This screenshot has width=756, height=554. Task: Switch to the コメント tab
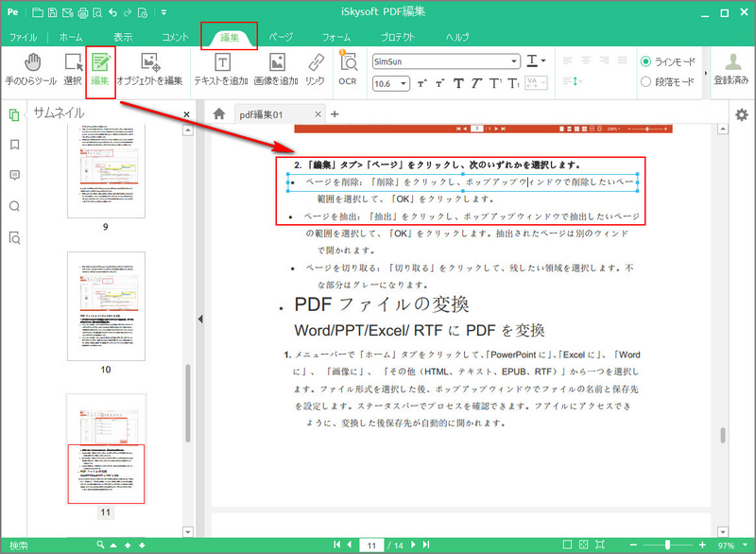[x=175, y=37]
